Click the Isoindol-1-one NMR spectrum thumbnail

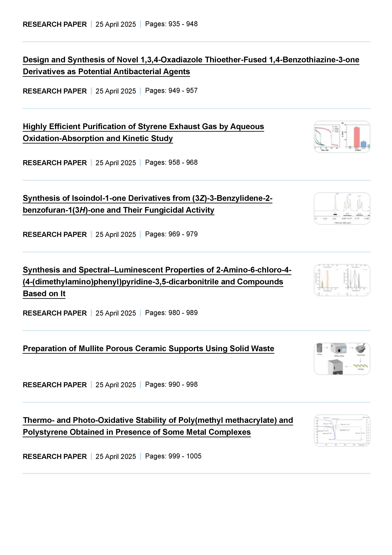[342, 208]
